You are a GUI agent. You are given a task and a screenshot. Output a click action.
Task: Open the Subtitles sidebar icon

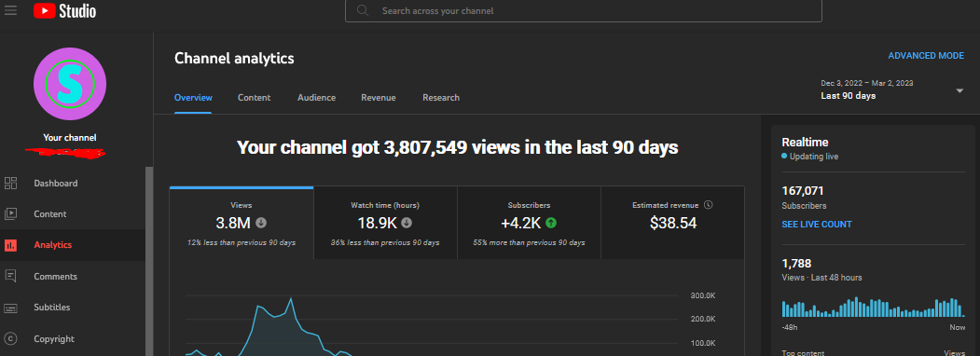point(10,308)
